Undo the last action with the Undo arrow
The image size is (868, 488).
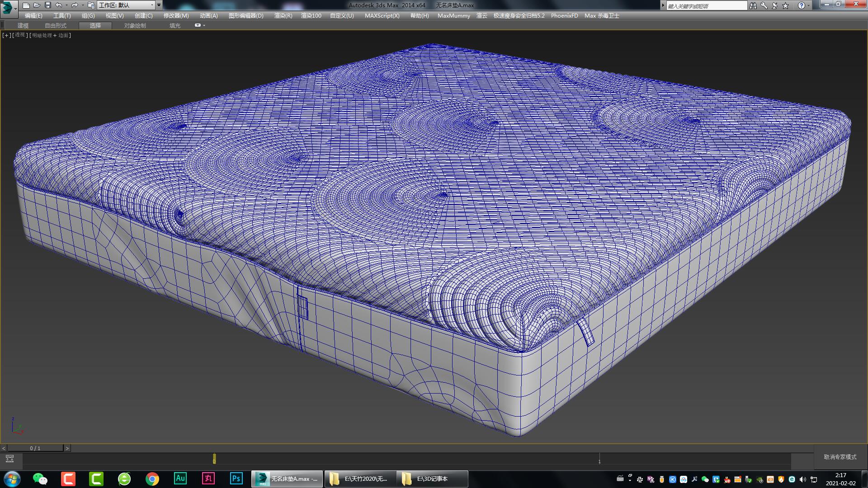59,5
